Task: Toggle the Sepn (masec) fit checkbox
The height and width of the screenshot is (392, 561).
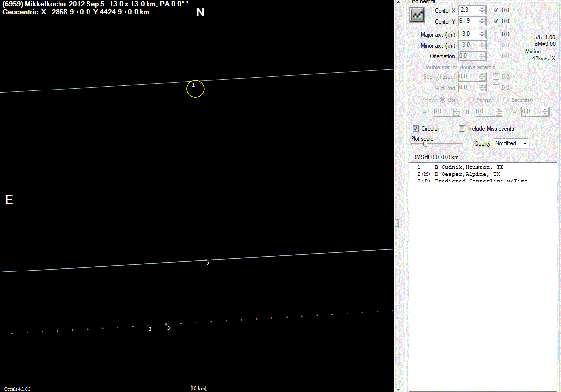Action: [496, 77]
